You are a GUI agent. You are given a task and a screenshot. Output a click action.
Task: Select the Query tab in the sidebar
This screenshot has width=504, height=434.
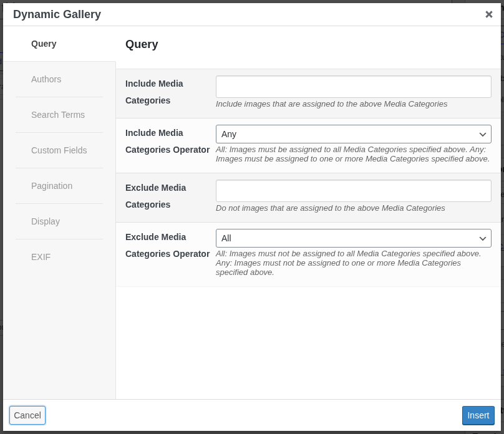click(x=44, y=44)
